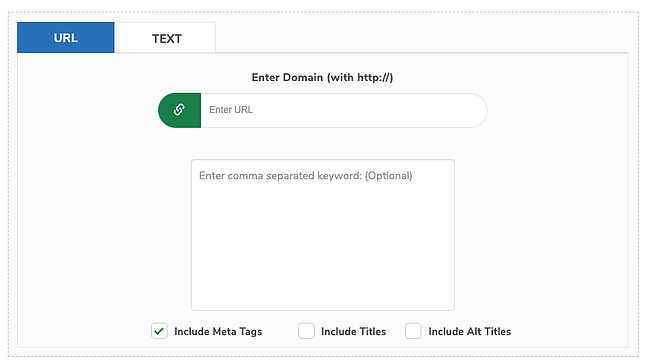Screen dimensions: 648x364
Task: Click the green chain link icon
Action: tap(179, 110)
